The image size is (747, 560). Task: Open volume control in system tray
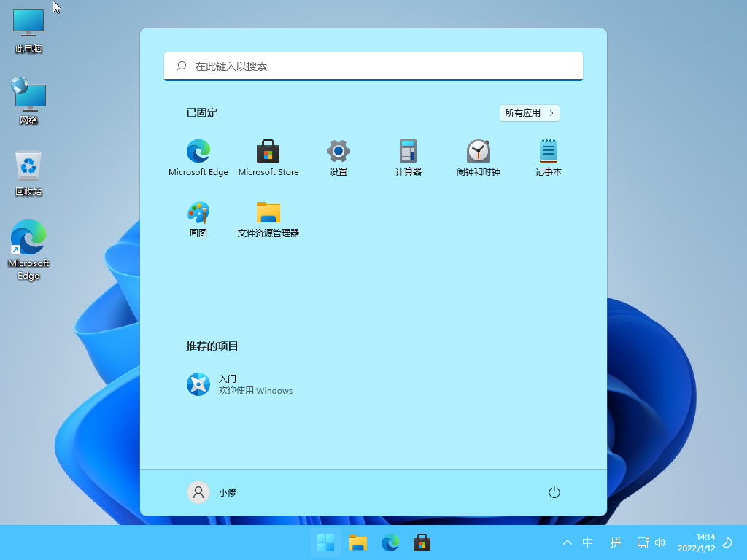[x=660, y=542]
